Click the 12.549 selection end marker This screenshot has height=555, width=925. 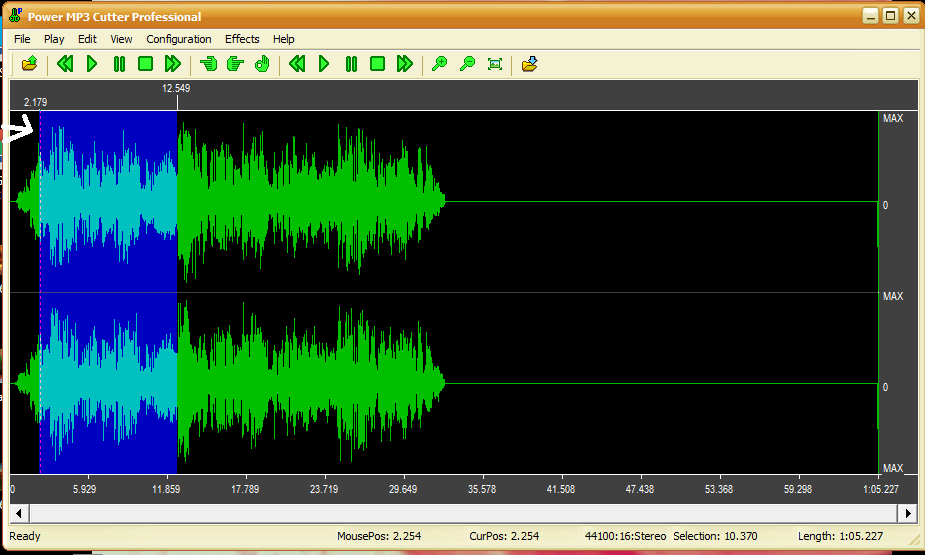coord(176,88)
